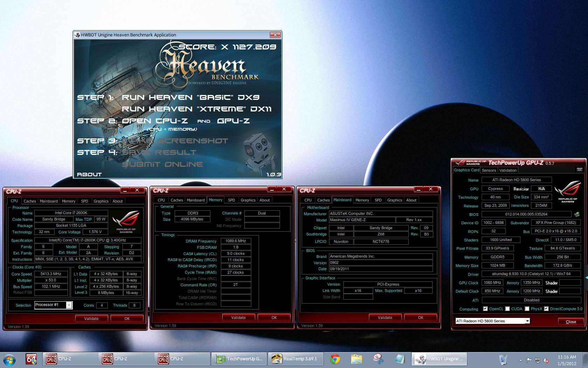The height and width of the screenshot is (368, 588).
Task: Open CPU tab in CPU-Z Mainboard window
Action: 308,200
